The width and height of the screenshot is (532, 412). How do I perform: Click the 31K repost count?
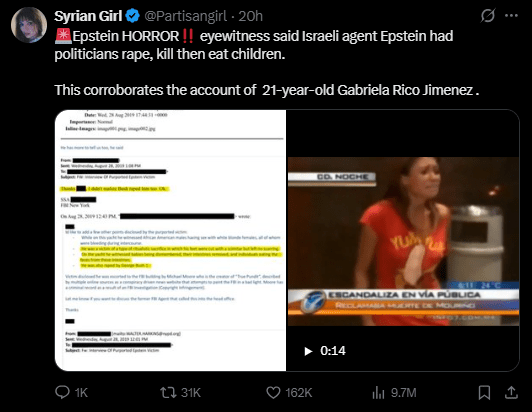click(191, 393)
